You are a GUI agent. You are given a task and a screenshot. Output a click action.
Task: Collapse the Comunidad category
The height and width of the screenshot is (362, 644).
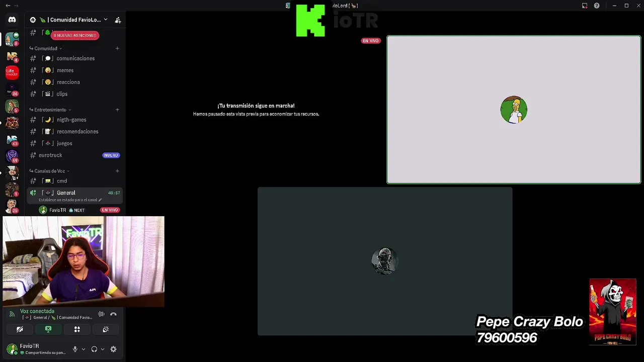click(46, 48)
